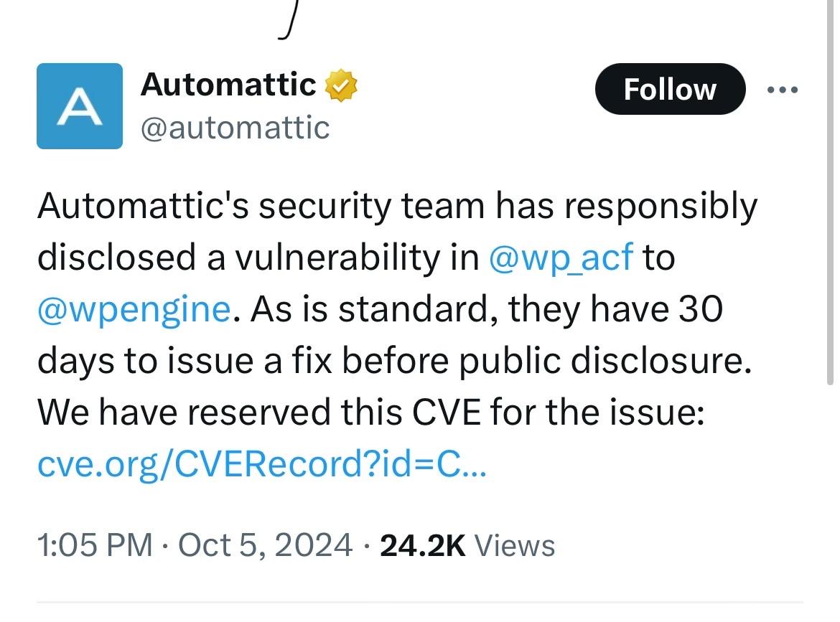
Task: Open the cve.org CVERecord link
Action: tap(262, 464)
